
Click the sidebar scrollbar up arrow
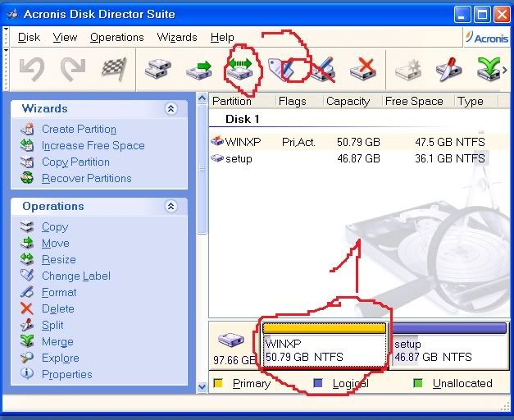coord(202,98)
